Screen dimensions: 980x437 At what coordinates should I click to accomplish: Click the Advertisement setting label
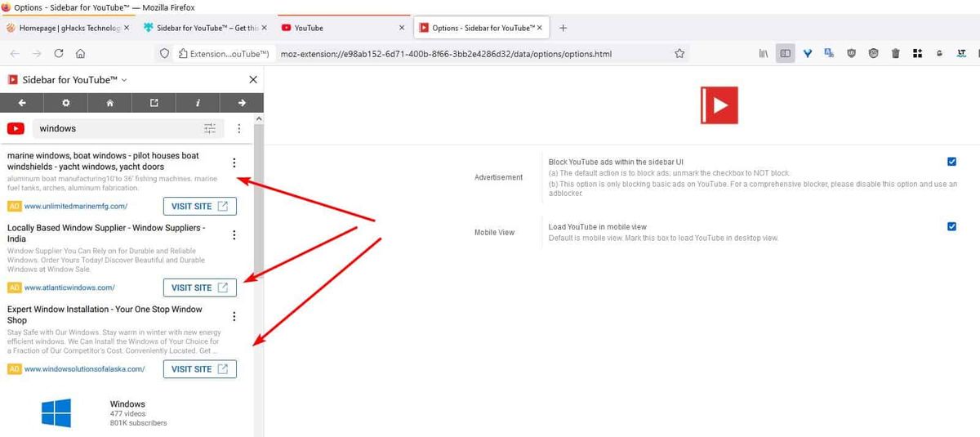498,177
